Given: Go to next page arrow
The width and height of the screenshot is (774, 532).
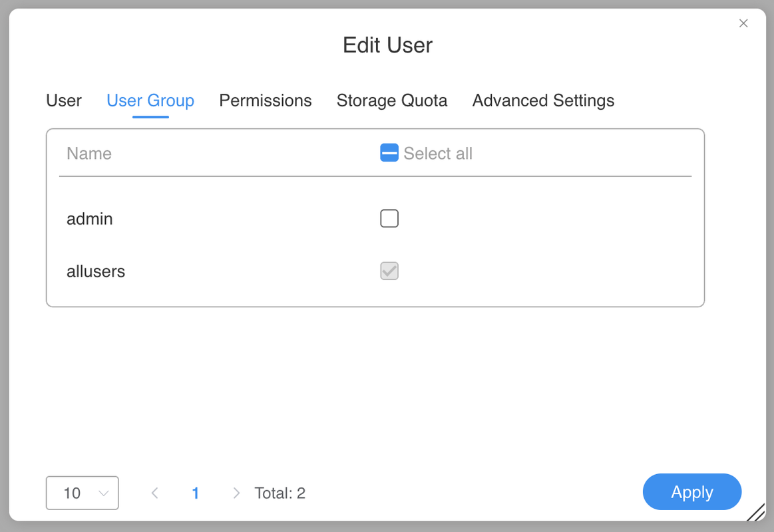Looking at the screenshot, I should coord(236,493).
